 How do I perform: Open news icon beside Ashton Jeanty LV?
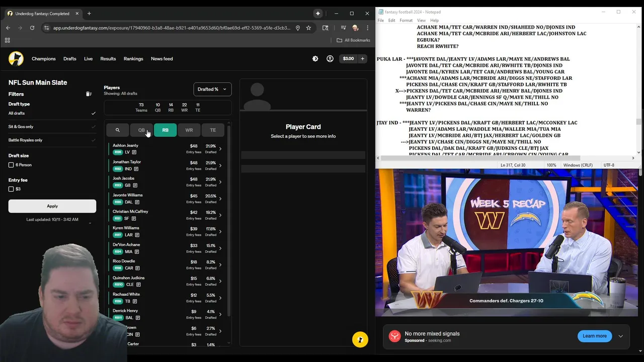(x=135, y=152)
